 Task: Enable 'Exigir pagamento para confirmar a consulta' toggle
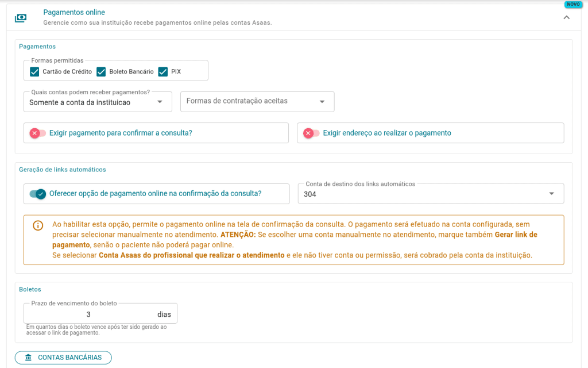[37, 133]
